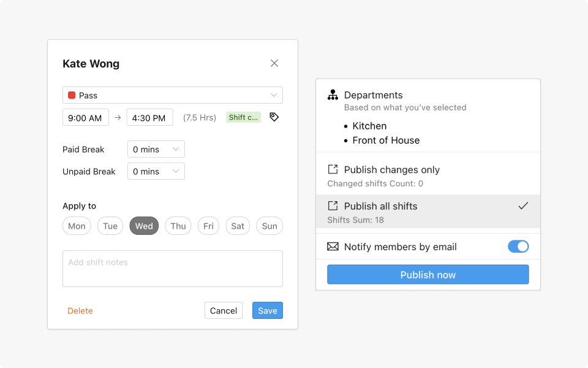Click the arrow between start and end times
588x368 pixels.
(x=116, y=117)
